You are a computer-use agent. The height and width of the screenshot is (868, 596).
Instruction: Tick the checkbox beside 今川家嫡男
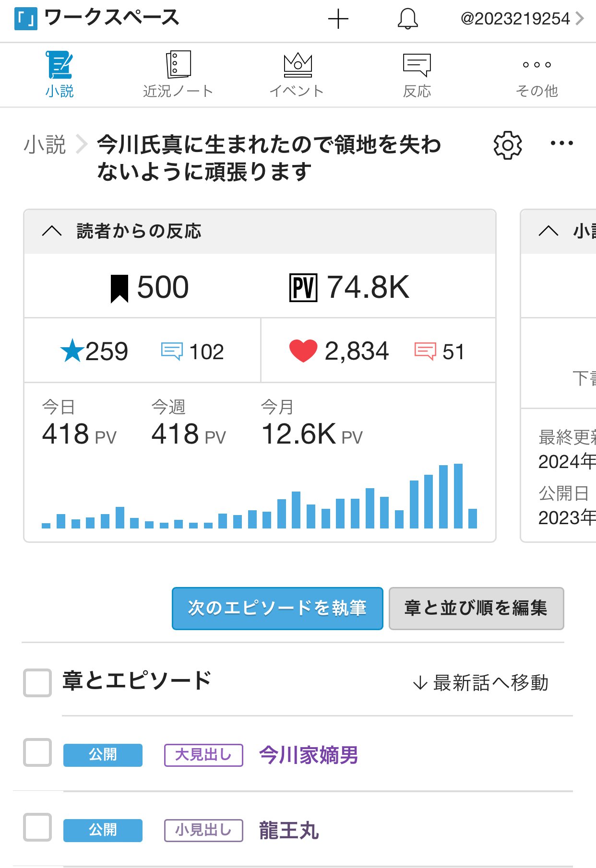pyautogui.click(x=37, y=752)
